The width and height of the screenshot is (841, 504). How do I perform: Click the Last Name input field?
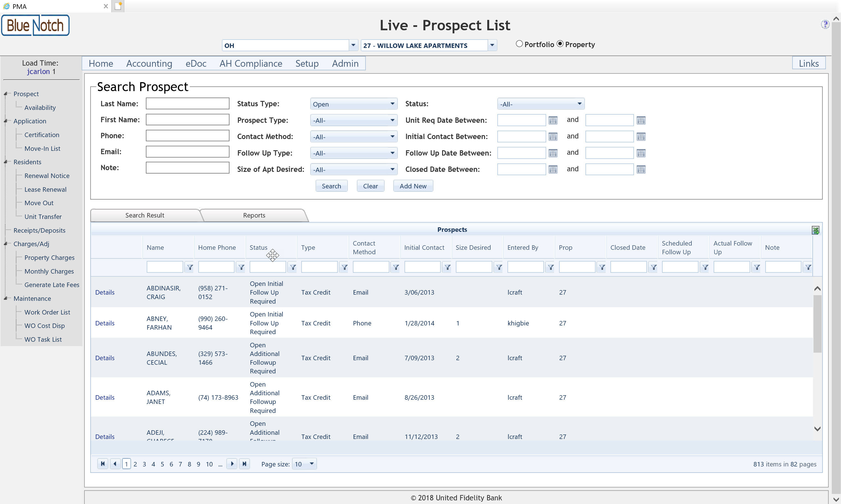pos(187,104)
